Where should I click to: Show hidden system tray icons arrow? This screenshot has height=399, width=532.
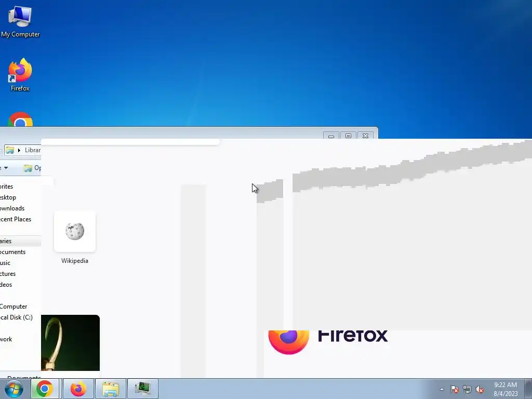[x=442, y=389]
